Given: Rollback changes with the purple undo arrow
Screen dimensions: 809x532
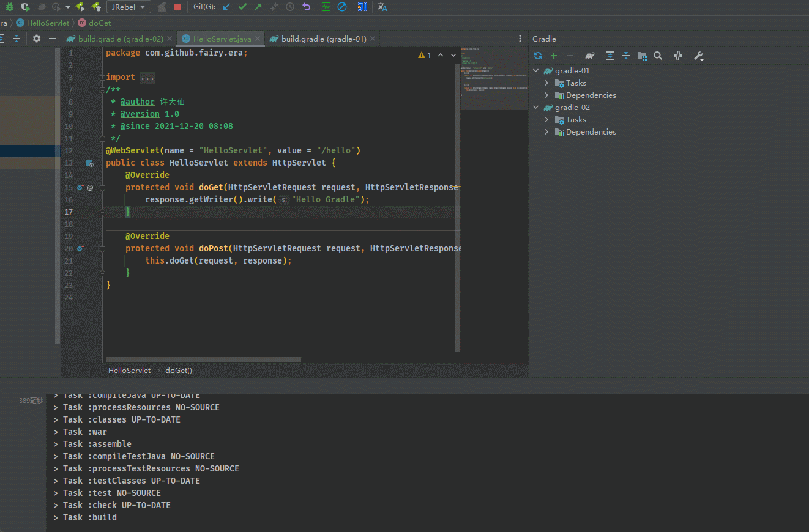Looking at the screenshot, I should 306,7.
